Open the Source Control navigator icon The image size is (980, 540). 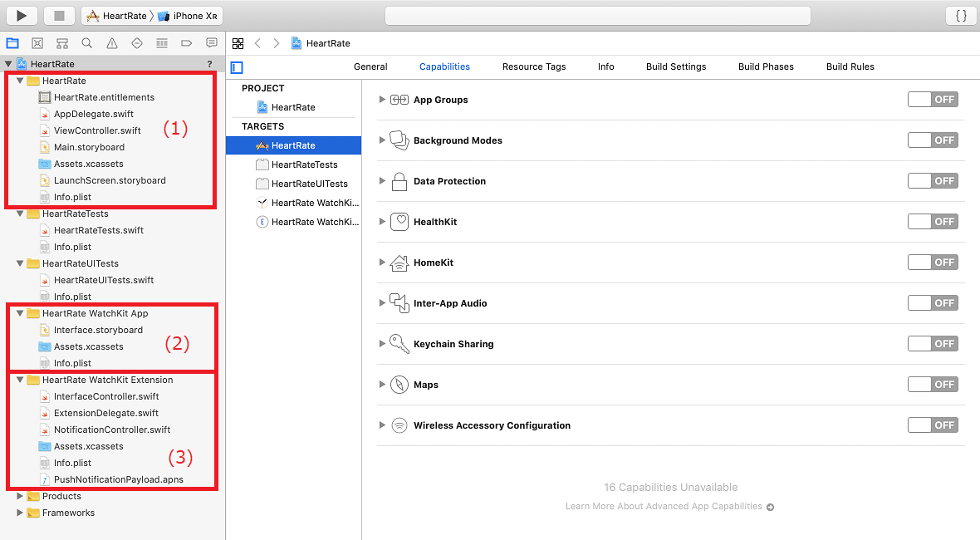[37, 43]
